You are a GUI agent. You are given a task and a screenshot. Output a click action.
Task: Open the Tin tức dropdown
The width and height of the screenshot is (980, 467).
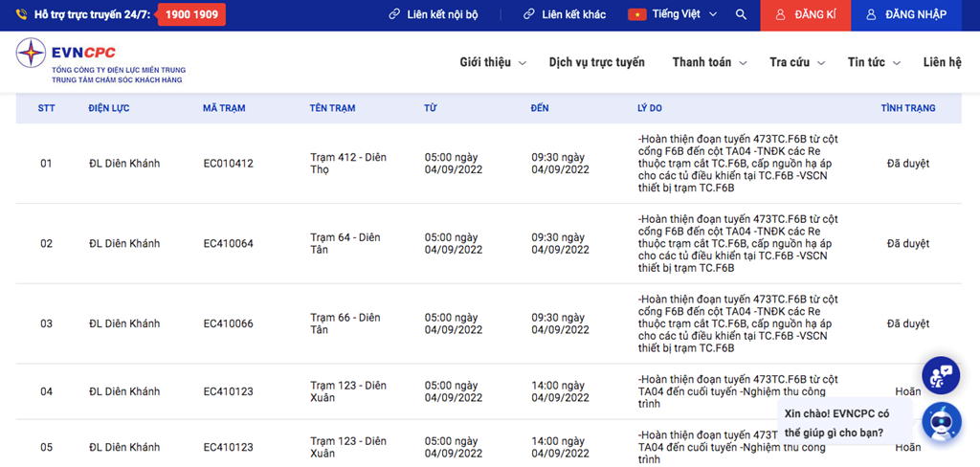pos(874,62)
